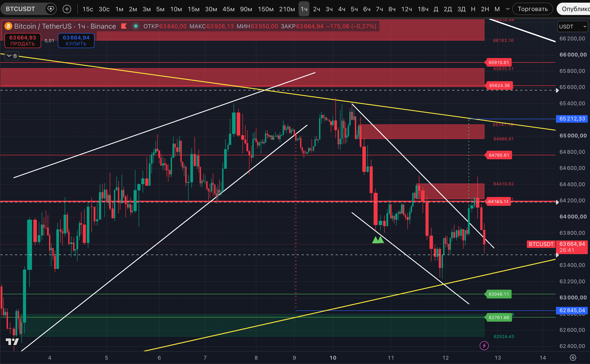Viewport: 590px width, 364px height.
Task: Click the plus icon to add symbol
Action: (67, 9)
